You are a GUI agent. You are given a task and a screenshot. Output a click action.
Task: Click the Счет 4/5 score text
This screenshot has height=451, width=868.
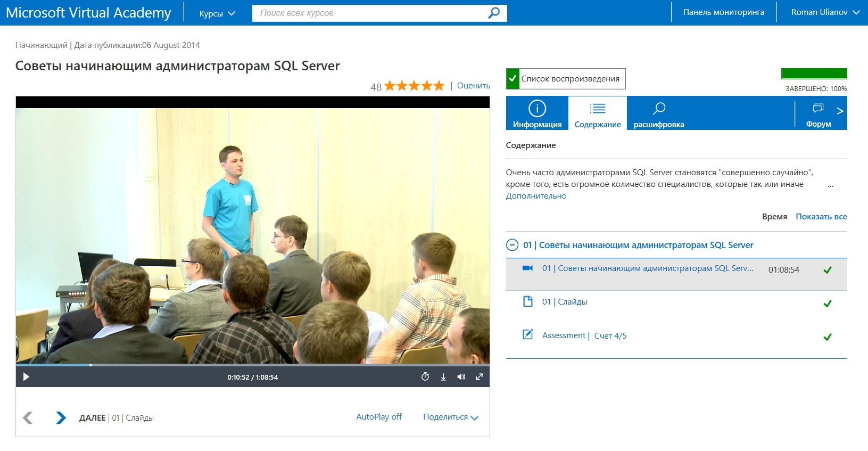click(x=610, y=336)
